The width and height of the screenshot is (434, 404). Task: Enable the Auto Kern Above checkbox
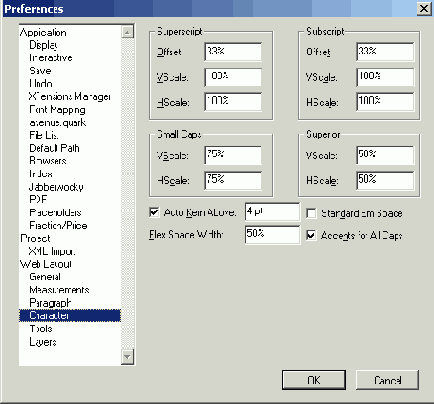154,212
